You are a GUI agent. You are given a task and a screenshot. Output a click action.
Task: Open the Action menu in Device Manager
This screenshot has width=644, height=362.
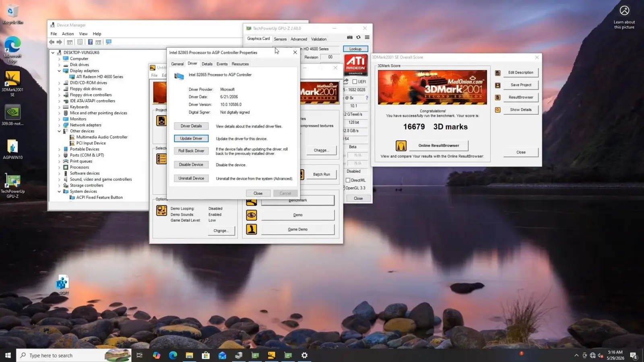coord(68,34)
